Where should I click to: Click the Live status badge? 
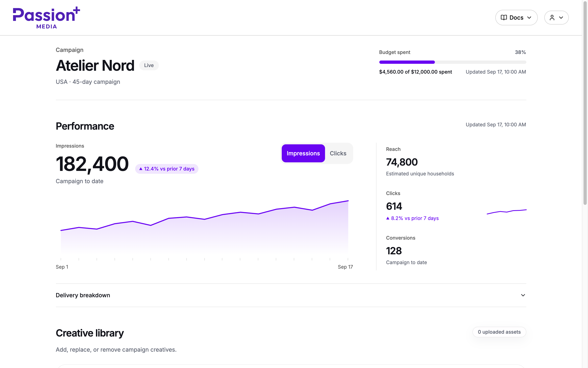point(149,65)
